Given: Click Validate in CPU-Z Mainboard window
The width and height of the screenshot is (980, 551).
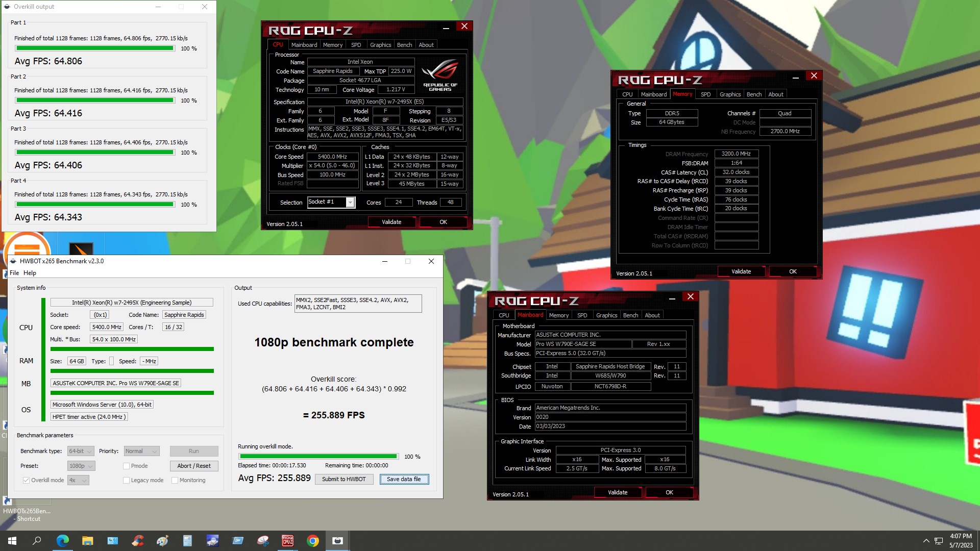Looking at the screenshot, I should pos(618,492).
